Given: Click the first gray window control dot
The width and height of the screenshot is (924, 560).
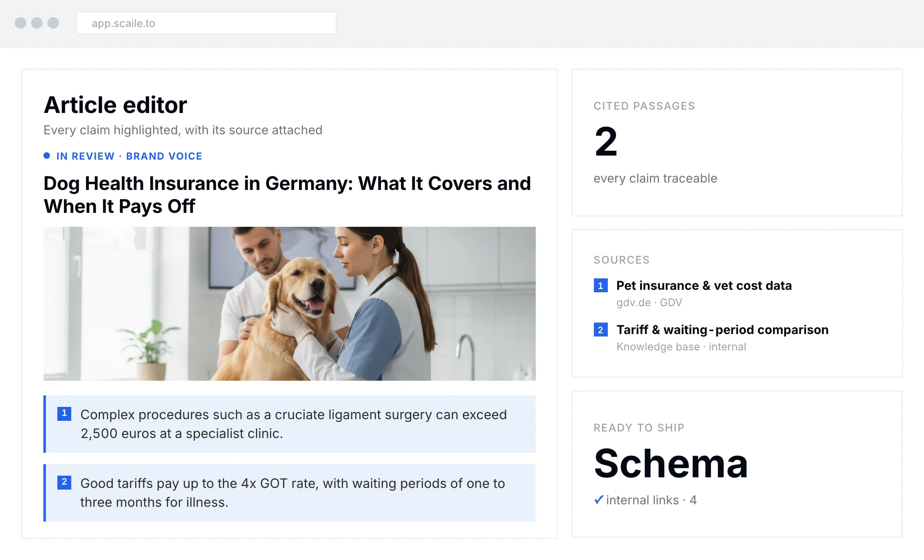Looking at the screenshot, I should (20, 23).
